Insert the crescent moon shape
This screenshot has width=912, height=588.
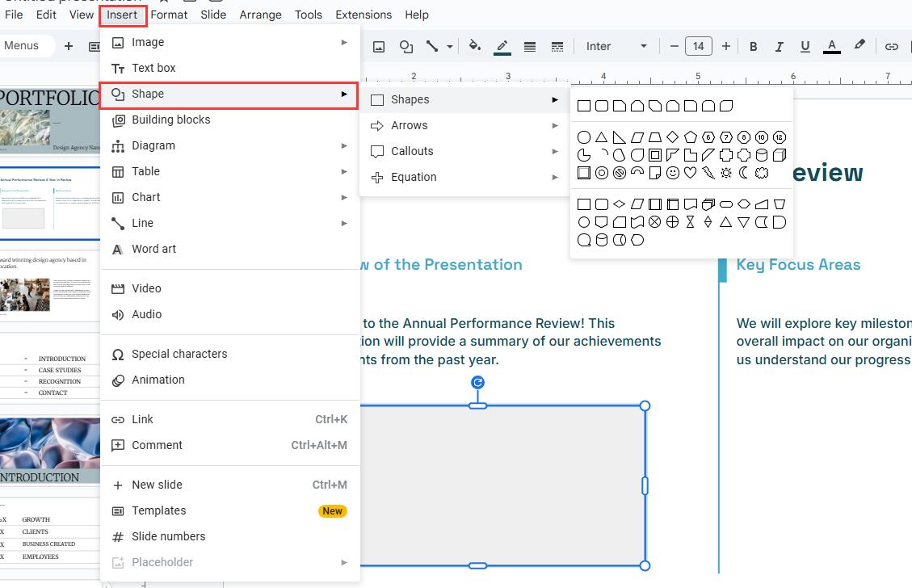743,173
